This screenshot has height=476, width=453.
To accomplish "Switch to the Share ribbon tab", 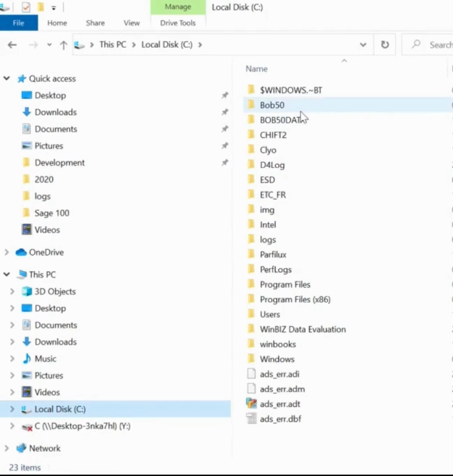I will pos(95,23).
